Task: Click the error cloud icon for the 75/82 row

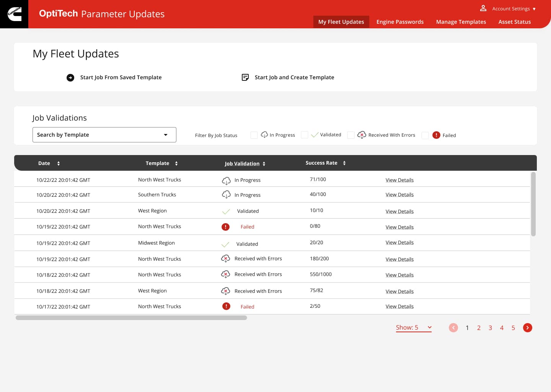Action: click(x=225, y=291)
